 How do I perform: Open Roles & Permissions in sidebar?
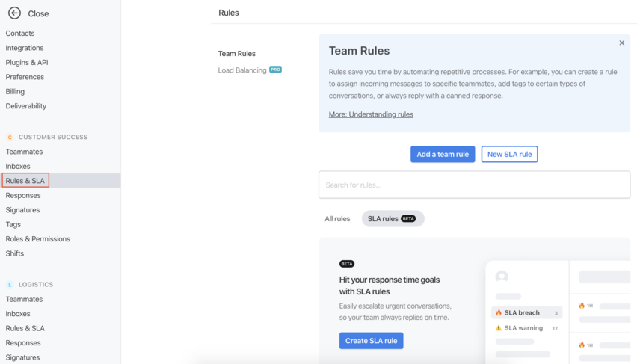click(37, 239)
